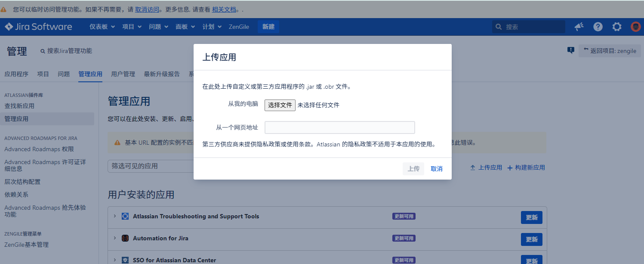This screenshot has width=644, height=264.
Task: Open the ZenGile menu item
Action: (239, 27)
